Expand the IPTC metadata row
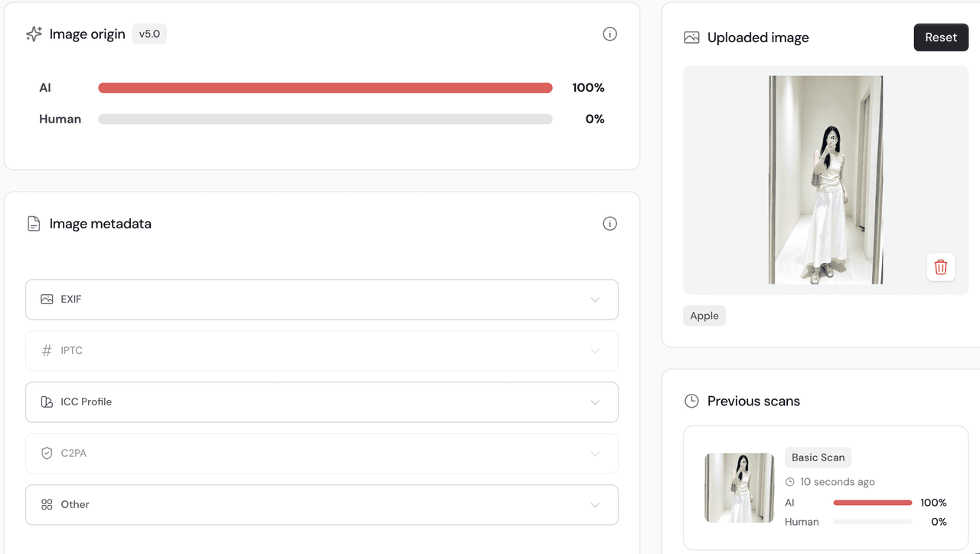 (322, 351)
